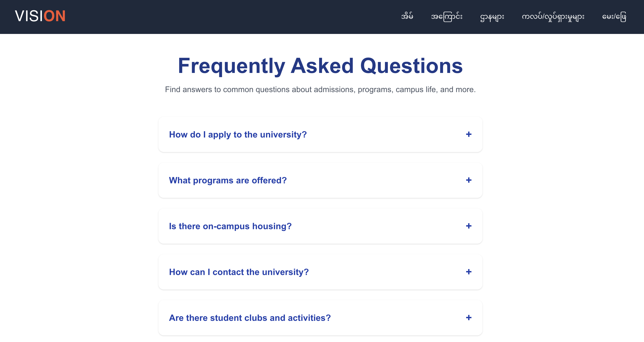Click the plus icon for contacting the university

pos(469,272)
